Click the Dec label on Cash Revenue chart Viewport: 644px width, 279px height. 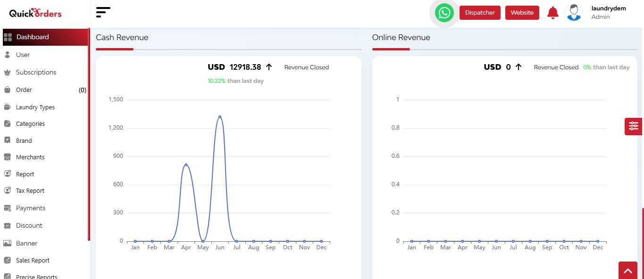(x=321, y=247)
